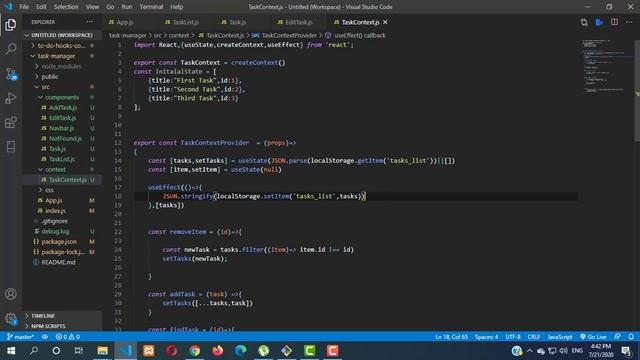Open the remote explorer icon in activity bar
This screenshot has height=360, width=640.
pos(11,147)
